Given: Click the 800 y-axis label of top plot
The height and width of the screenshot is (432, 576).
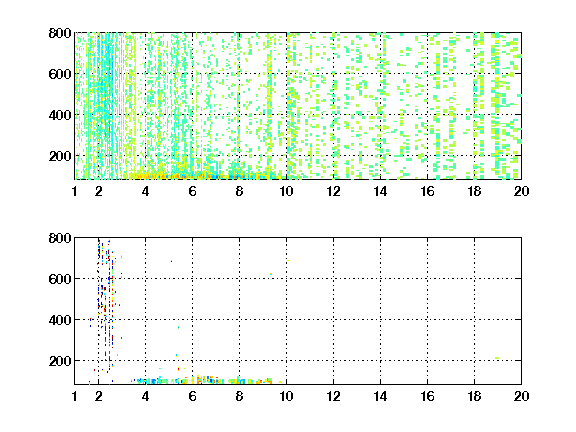Looking at the screenshot, I should pos(60,33).
